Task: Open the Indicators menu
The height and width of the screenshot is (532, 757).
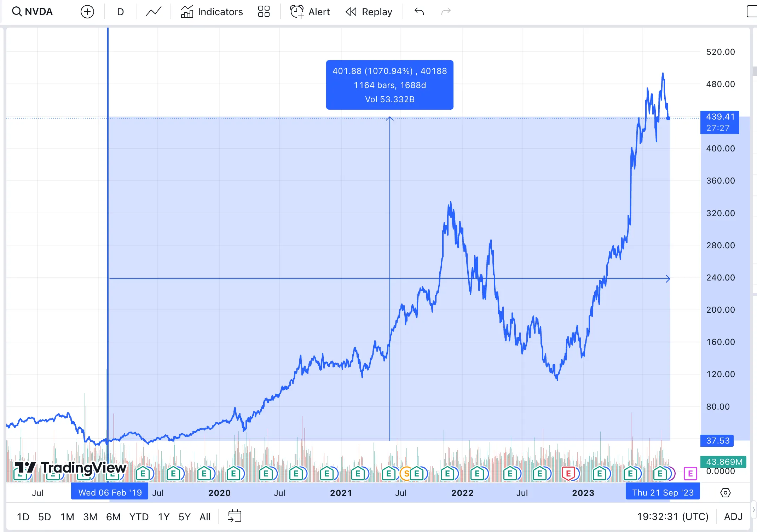Action: click(x=212, y=12)
